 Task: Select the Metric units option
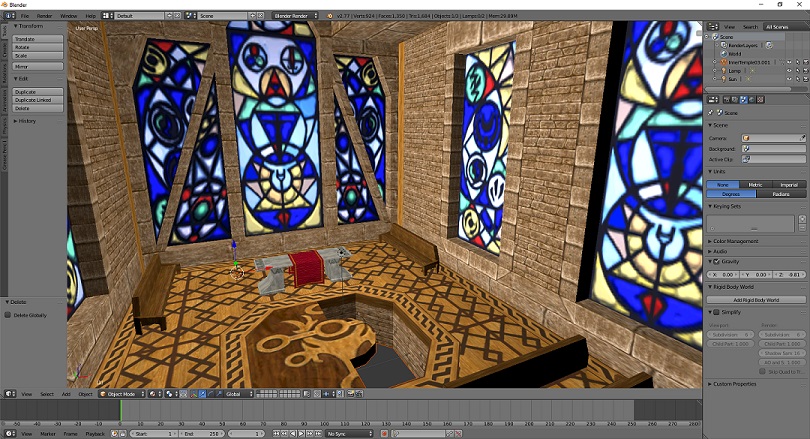click(755, 185)
